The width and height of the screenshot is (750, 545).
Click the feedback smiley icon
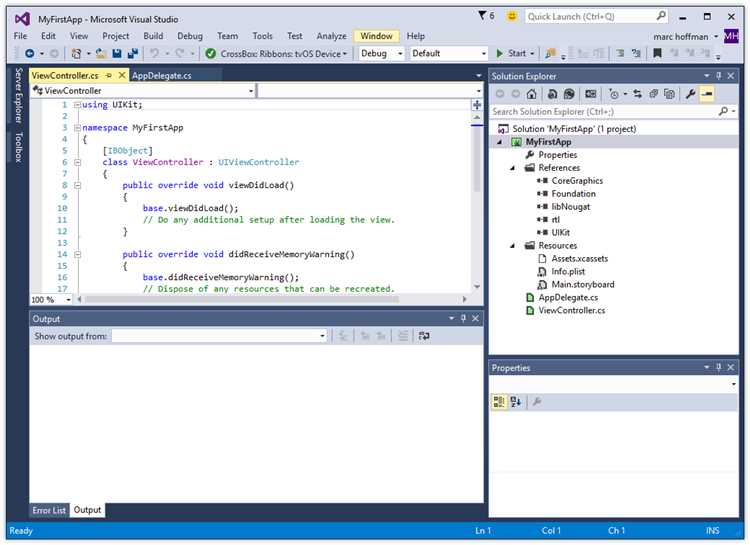[512, 16]
